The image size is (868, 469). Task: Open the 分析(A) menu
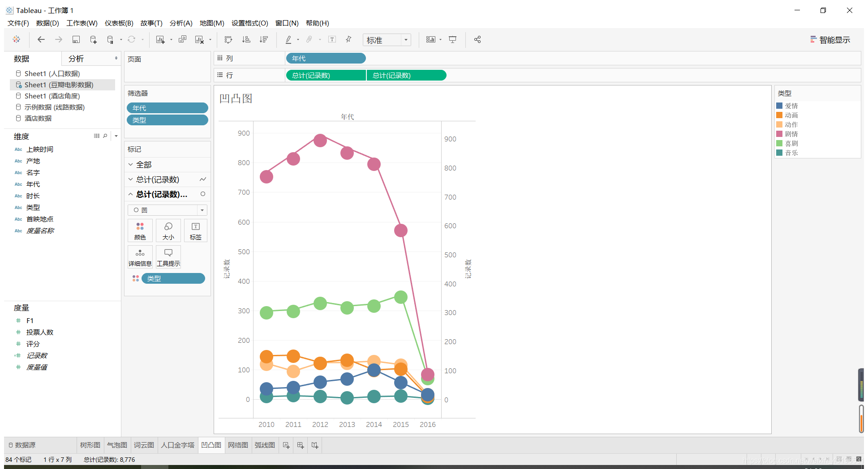(181, 23)
